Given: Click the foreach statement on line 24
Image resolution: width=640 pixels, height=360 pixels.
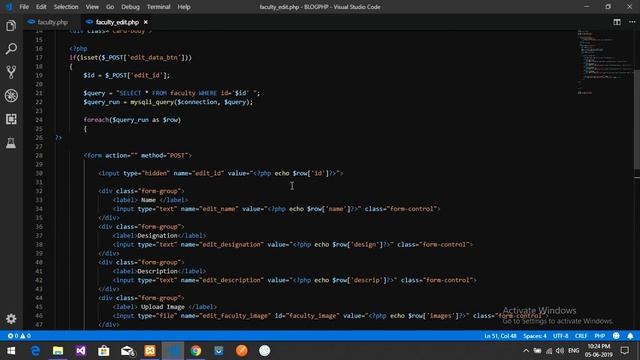Looking at the screenshot, I should point(132,120).
